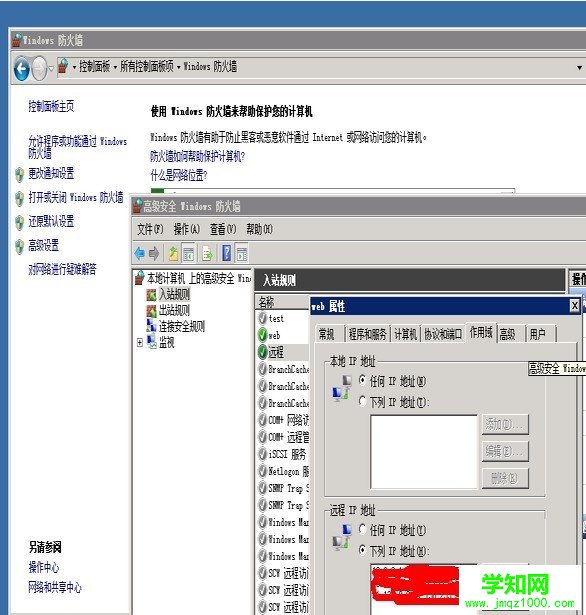This screenshot has height=615, width=586.
Task: Open 文件(F) menu
Action: 150,229
